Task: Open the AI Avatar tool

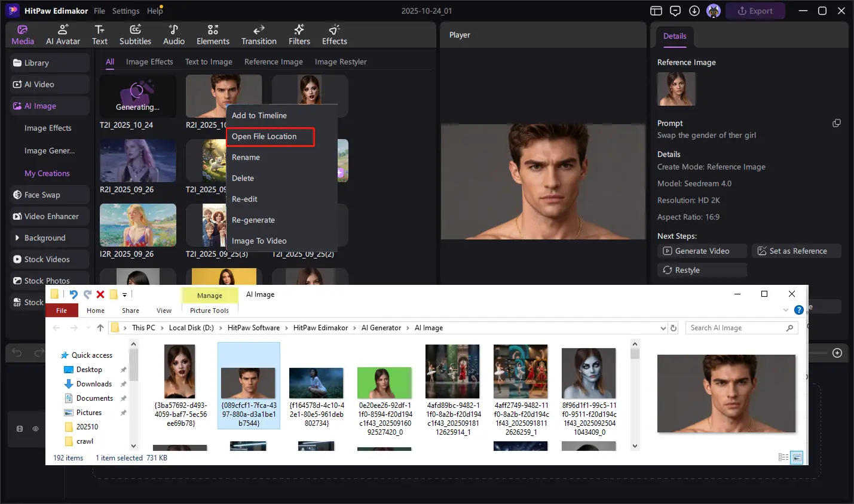Action: click(63, 35)
